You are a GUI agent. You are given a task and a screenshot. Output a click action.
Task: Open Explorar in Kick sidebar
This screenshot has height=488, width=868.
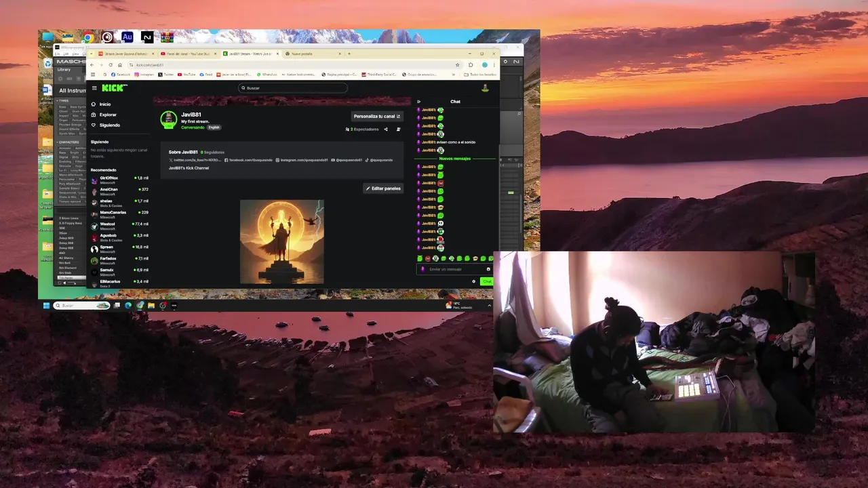click(x=104, y=115)
